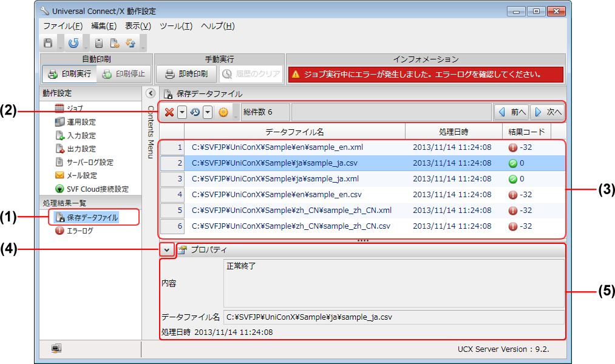The width and height of the screenshot is (615, 364).
Task: Click the green success icon in row 3
Action: [512, 179]
